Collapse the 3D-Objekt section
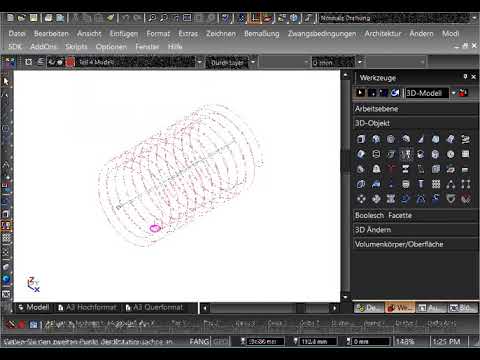 coord(415,123)
